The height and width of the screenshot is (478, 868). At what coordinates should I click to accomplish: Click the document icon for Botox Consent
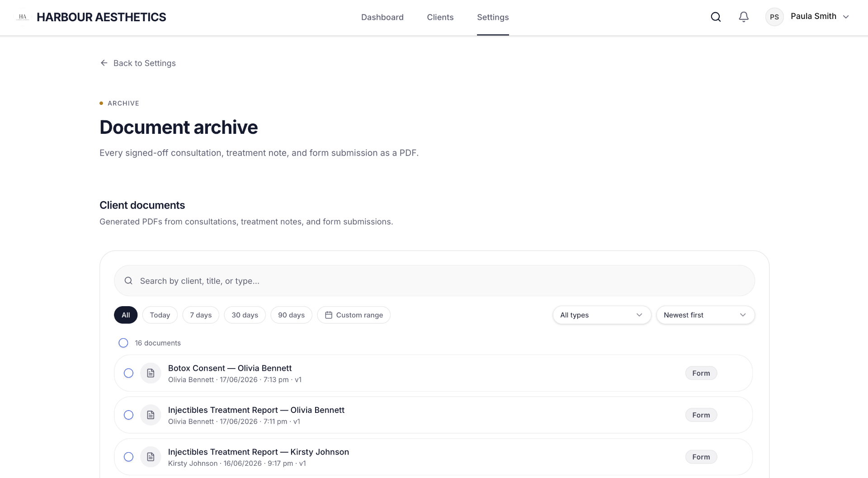pyautogui.click(x=151, y=373)
